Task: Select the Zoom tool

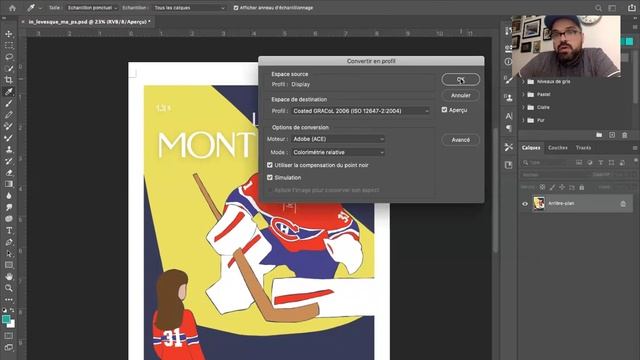Action: pyautogui.click(x=9, y=288)
